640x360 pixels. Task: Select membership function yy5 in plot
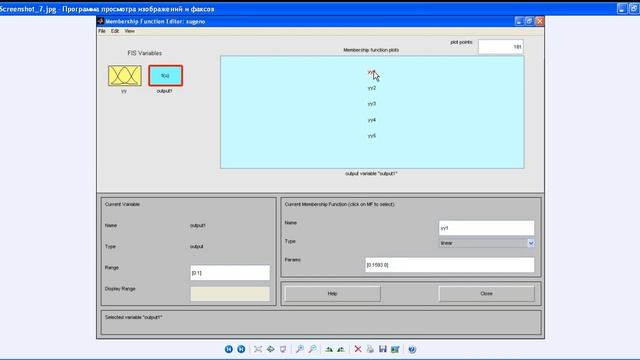coord(372,136)
